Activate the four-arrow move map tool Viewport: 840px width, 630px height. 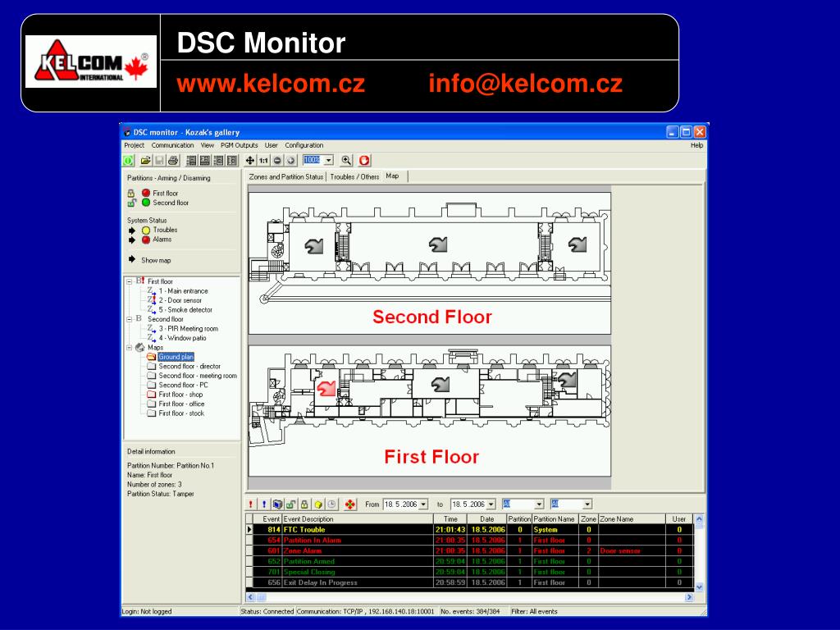click(x=250, y=160)
